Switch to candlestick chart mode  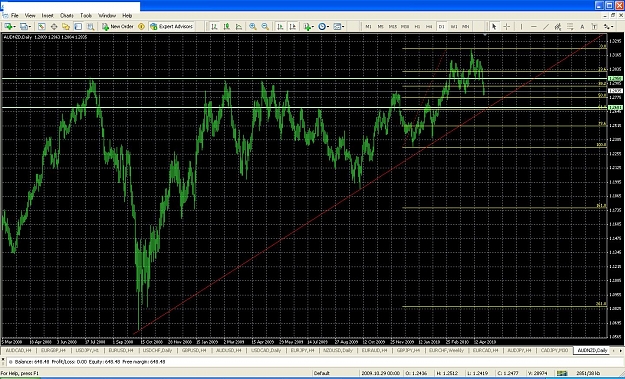click(226, 26)
